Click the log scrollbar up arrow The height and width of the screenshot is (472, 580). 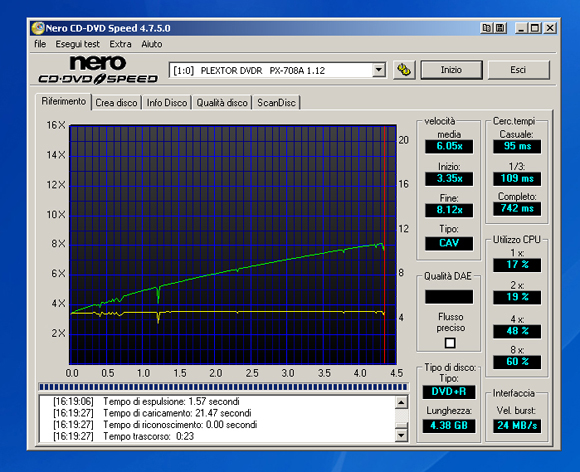click(401, 402)
